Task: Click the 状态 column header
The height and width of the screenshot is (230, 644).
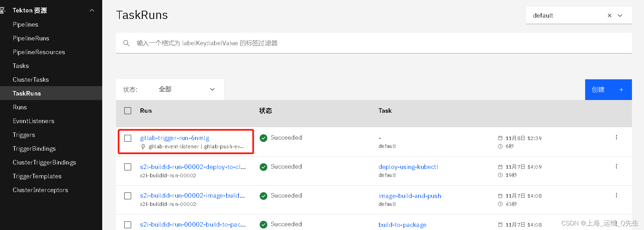Action: [265, 111]
